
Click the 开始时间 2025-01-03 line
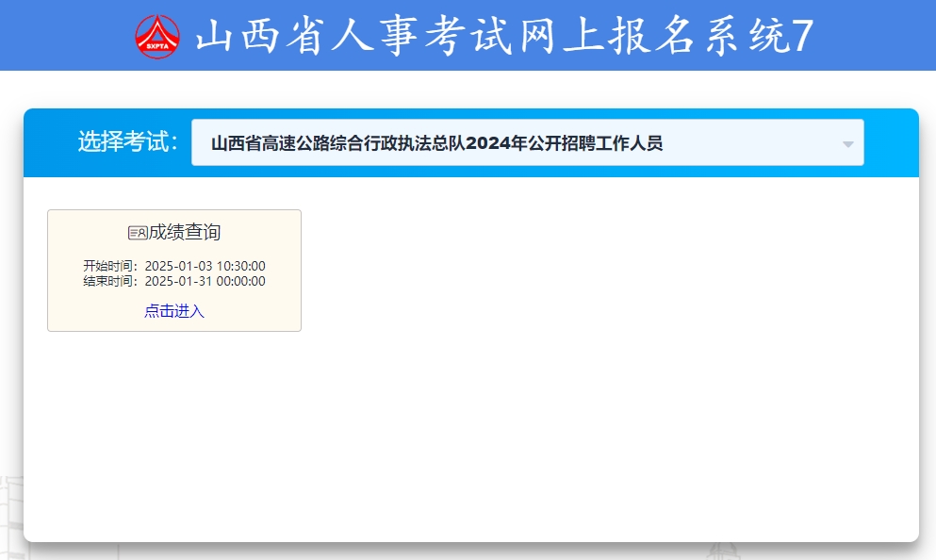coord(174,266)
